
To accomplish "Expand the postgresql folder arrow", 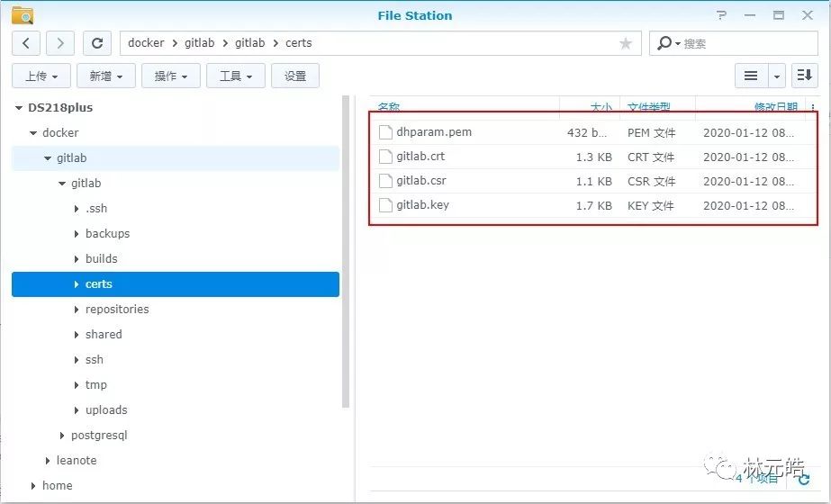I will 62,436.
